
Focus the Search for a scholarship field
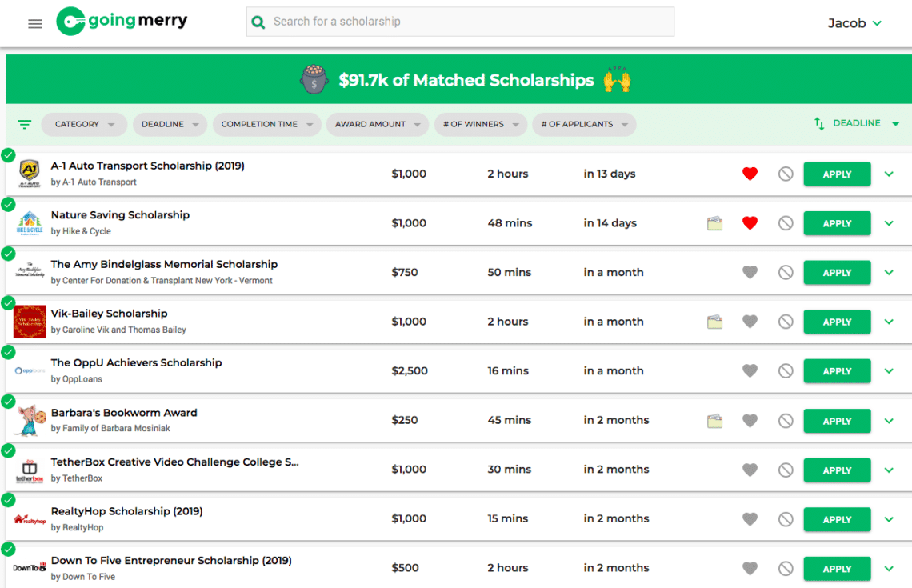pyautogui.click(x=460, y=22)
